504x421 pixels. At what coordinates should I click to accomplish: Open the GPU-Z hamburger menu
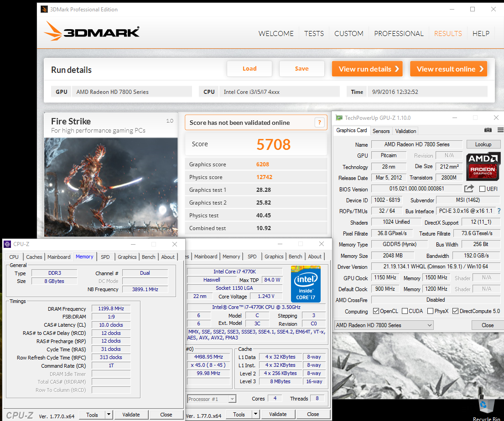(500, 130)
